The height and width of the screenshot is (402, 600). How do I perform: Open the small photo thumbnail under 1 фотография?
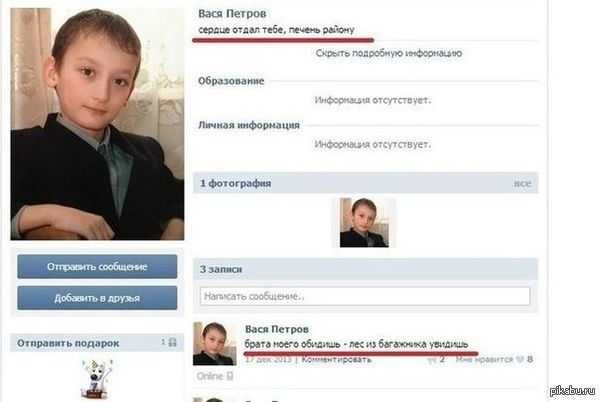coord(364,223)
